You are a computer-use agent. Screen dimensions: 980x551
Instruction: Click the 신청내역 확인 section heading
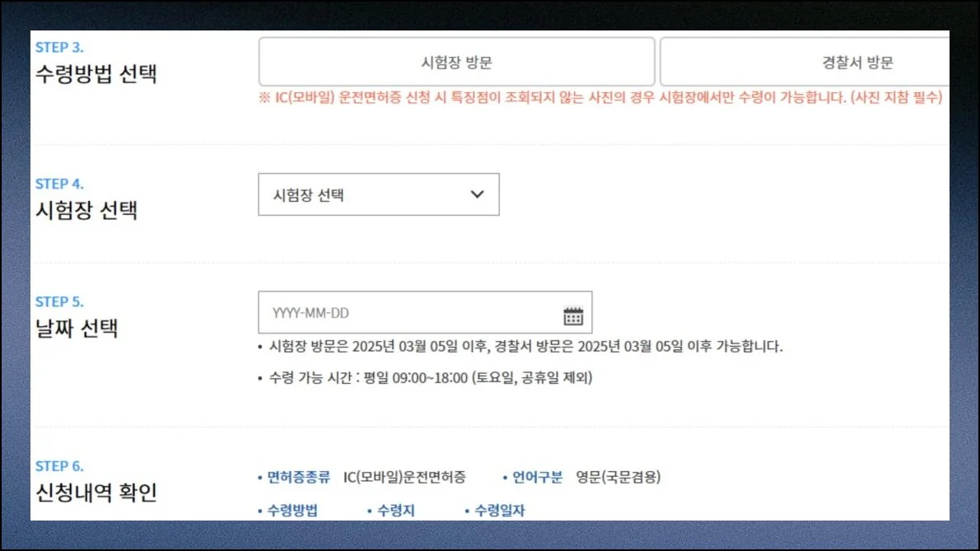click(x=96, y=493)
